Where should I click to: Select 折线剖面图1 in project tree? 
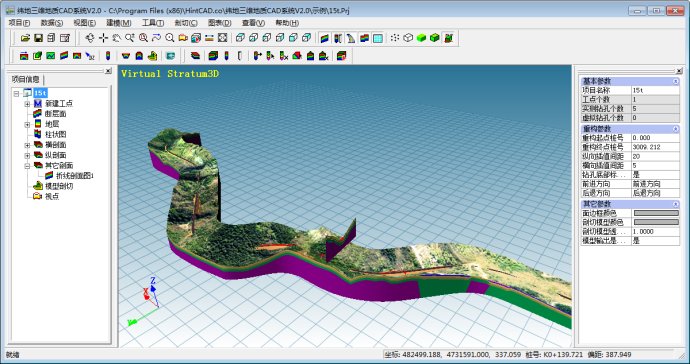pyautogui.click(x=75, y=176)
